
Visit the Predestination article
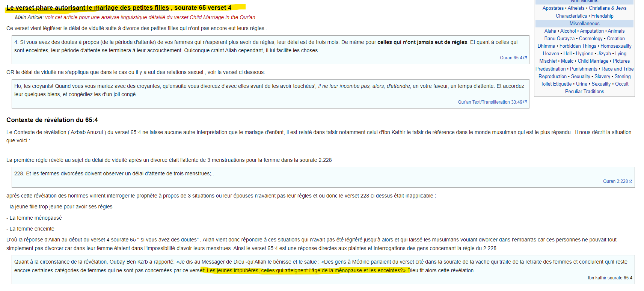coord(550,69)
